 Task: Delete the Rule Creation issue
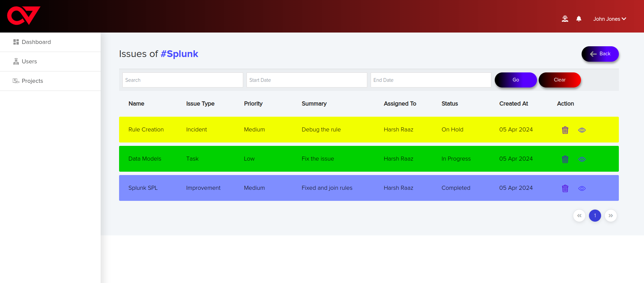(x=565, y=130)
